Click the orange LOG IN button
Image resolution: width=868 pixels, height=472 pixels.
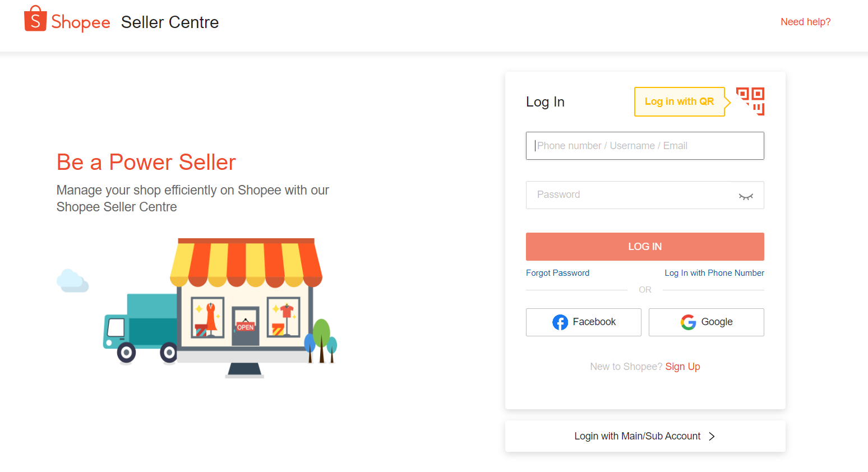[645, 247]
